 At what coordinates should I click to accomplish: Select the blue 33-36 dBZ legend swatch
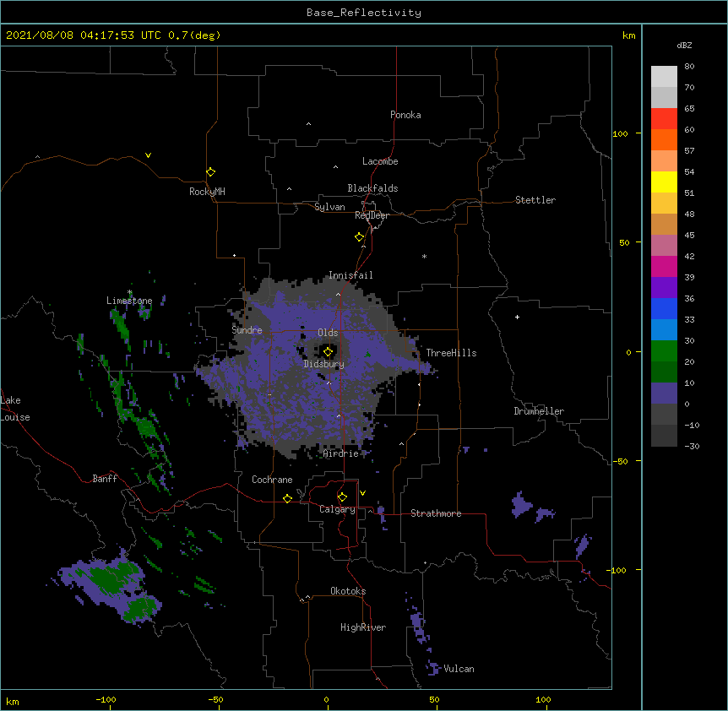click(x=664, y=308)
